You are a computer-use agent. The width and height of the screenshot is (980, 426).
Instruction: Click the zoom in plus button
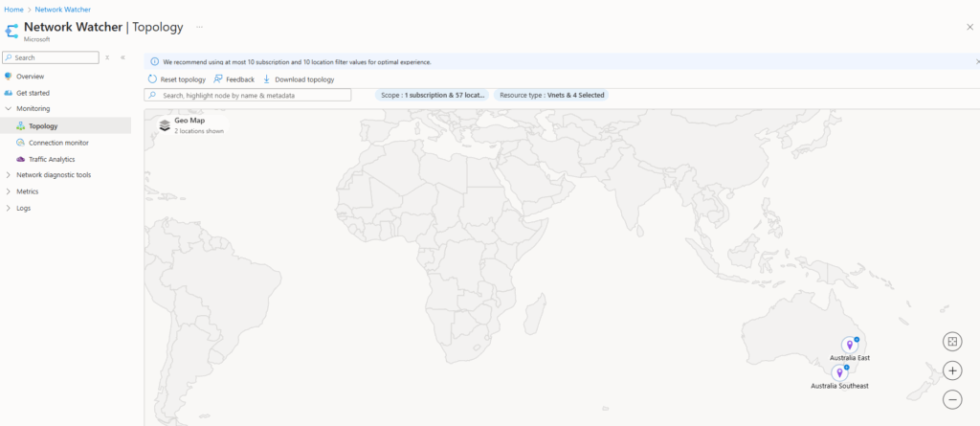click(x=952, y=370)
